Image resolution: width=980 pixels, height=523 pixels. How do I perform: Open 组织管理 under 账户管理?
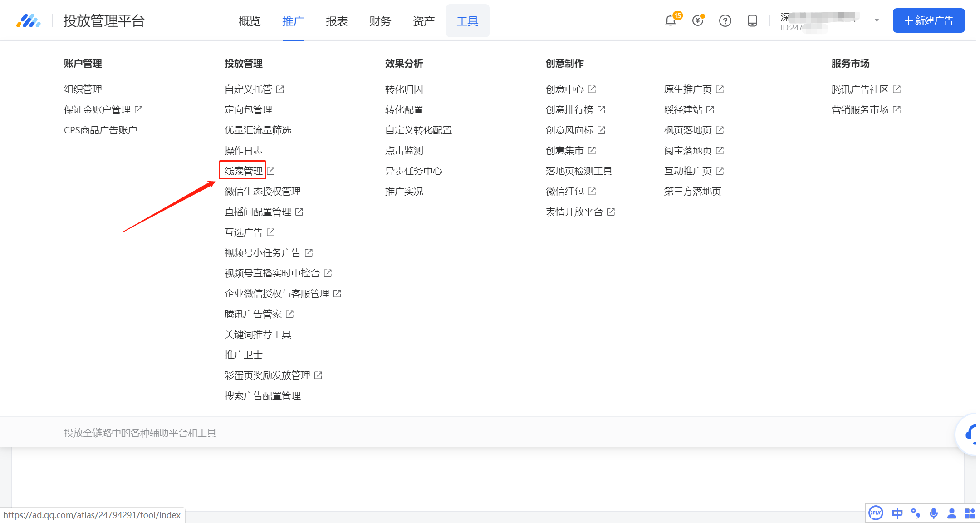pos(83,89)
